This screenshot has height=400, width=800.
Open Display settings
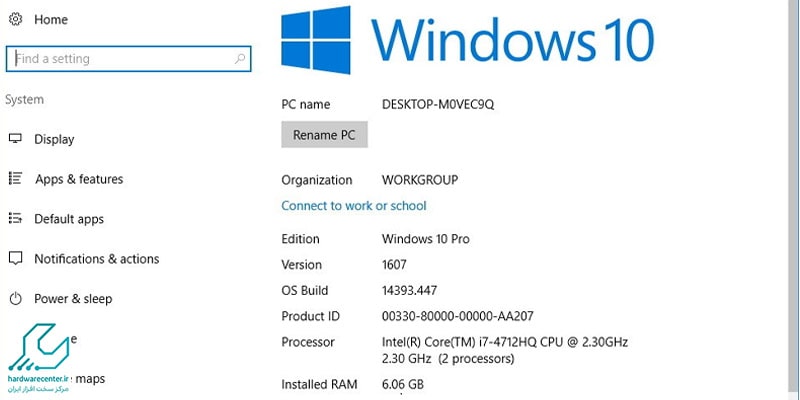pyautogui.click(x=54, y=139)
